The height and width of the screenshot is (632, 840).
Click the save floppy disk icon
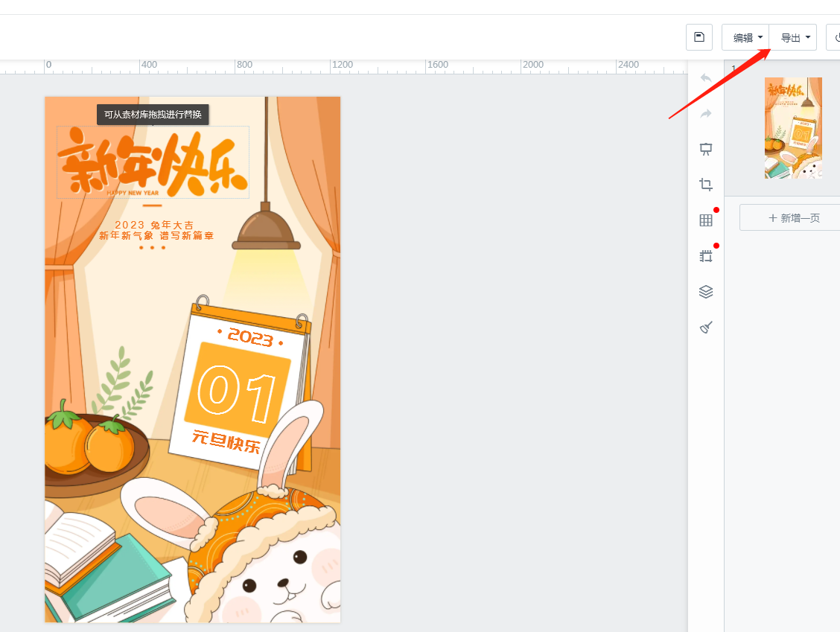point(699,37)
